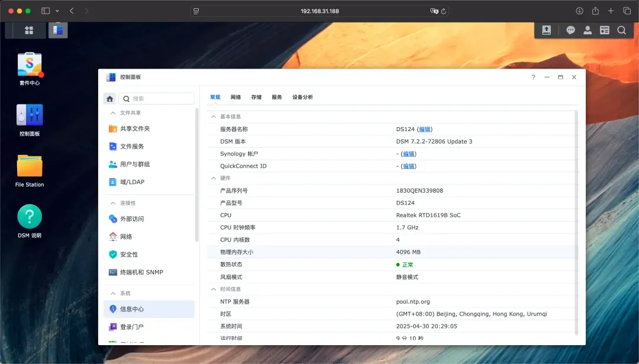639x364 pixels.
Task: Open File Station desktop icon
Action: [x=30, y=171]
